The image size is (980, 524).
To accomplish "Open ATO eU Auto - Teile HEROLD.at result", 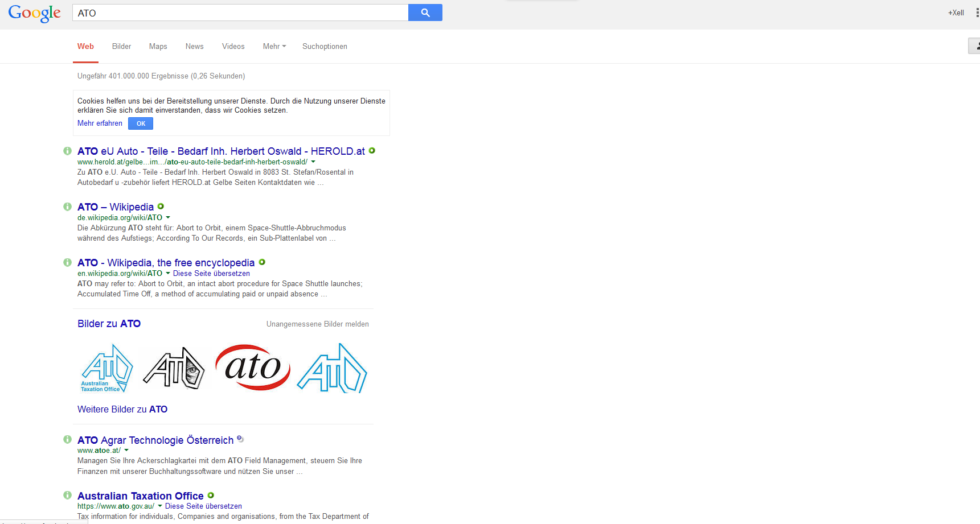I will tap(221, 151).
